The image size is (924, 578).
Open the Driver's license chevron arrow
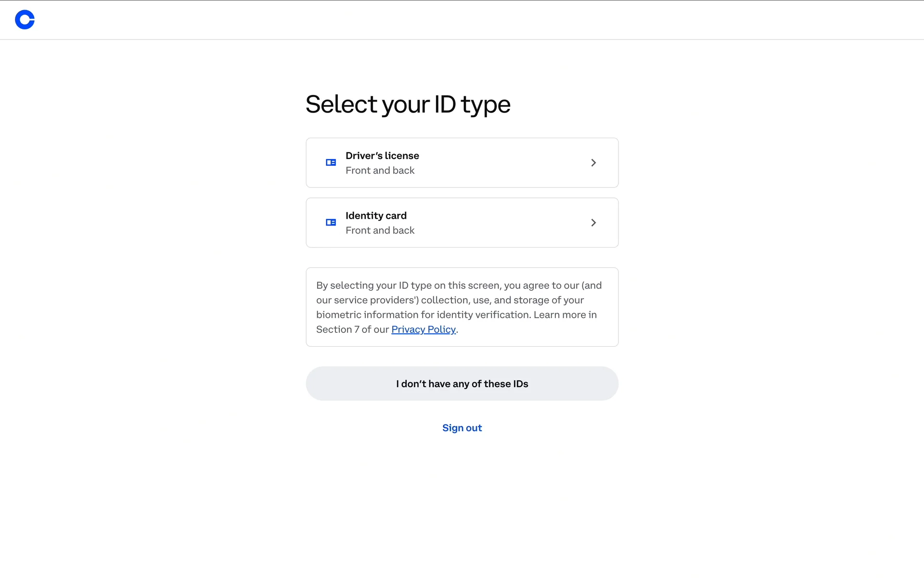[x=593, y=163]
